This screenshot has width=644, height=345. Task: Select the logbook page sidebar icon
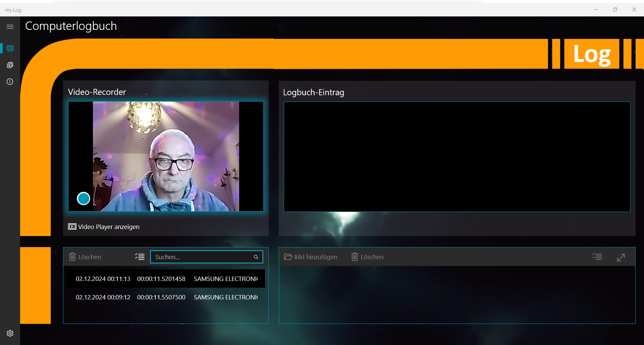point(10,49)
